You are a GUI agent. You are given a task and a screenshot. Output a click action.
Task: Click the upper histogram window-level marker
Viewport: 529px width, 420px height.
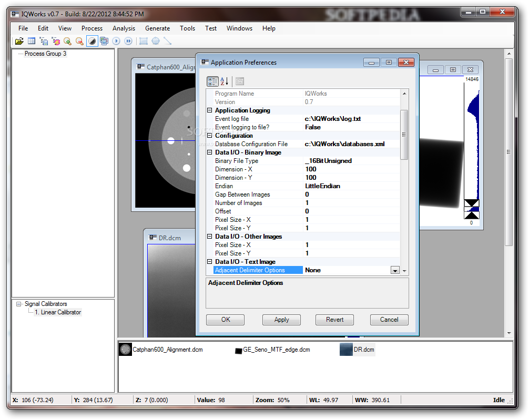point(472,203)
